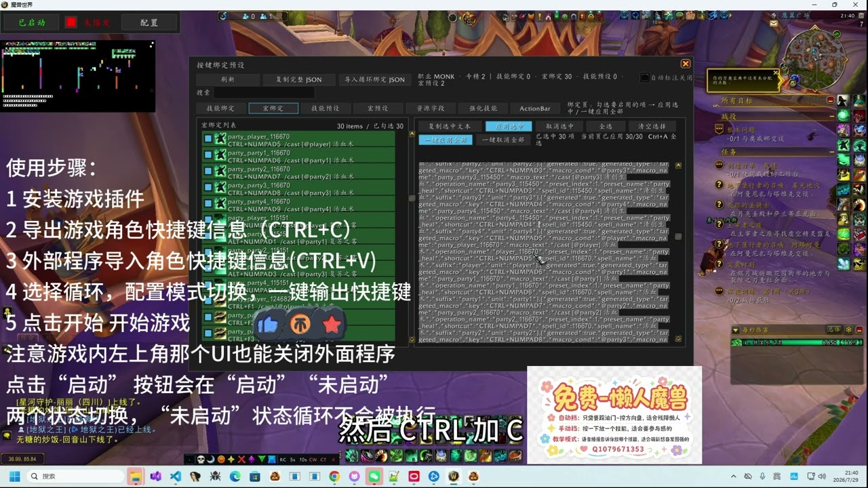This screenshot has width=868, height=488.
Task: Click the red status square indicator
Action: 71,22
